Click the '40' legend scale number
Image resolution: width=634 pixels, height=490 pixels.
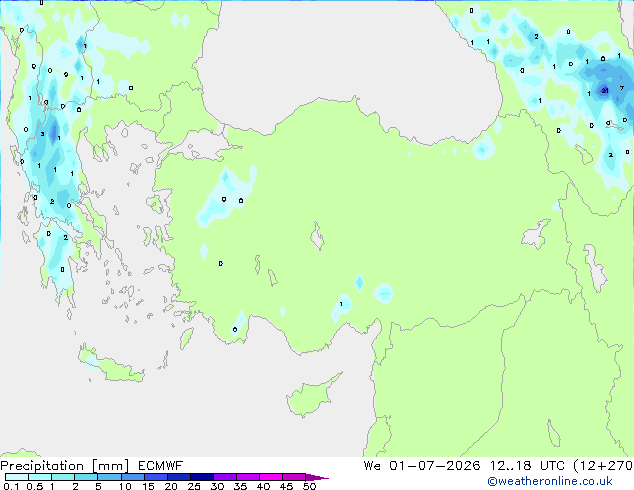[x=263, y=486]
